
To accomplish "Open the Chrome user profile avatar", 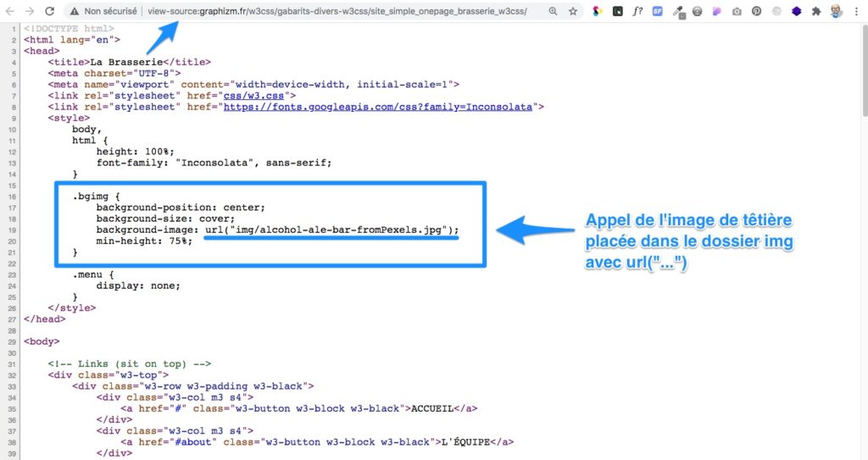I will tap(837, 11).
